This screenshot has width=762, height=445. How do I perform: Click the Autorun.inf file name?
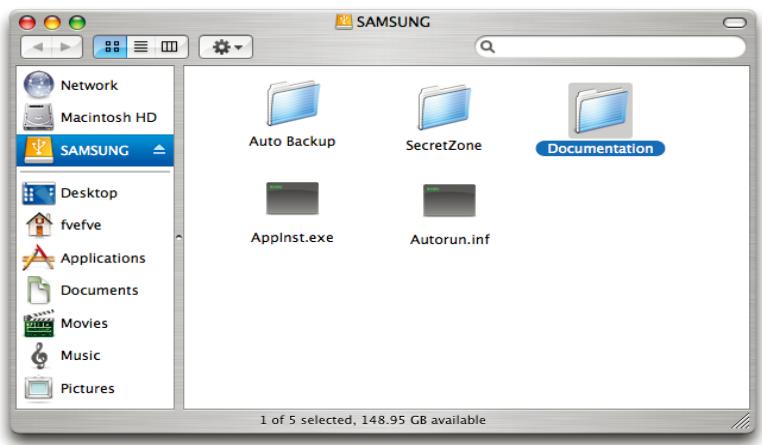point(450,240)
